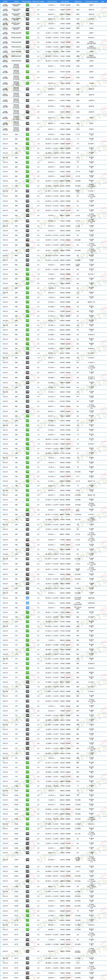This screenshot has width=107, height=980.
Task: Click the petrol icon in Volvo S60 1.5 T3 row
Action: [27, 134]
